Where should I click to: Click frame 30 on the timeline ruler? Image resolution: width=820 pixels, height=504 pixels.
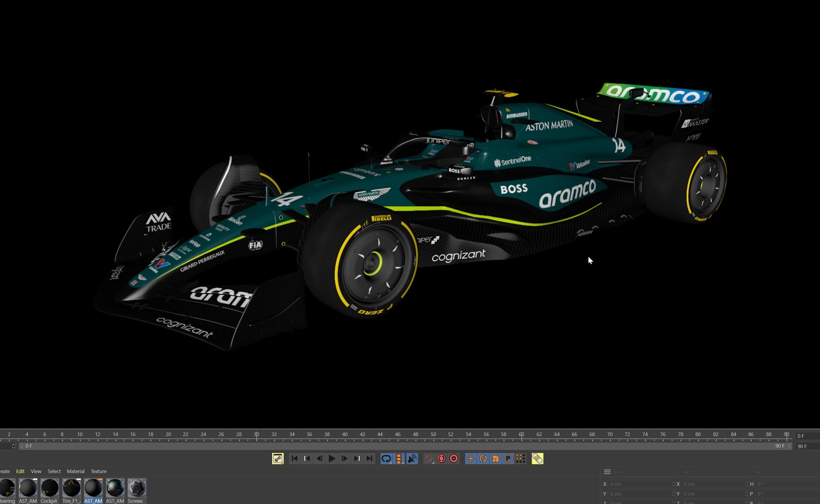pyautogui.click(x=256, y=434)
